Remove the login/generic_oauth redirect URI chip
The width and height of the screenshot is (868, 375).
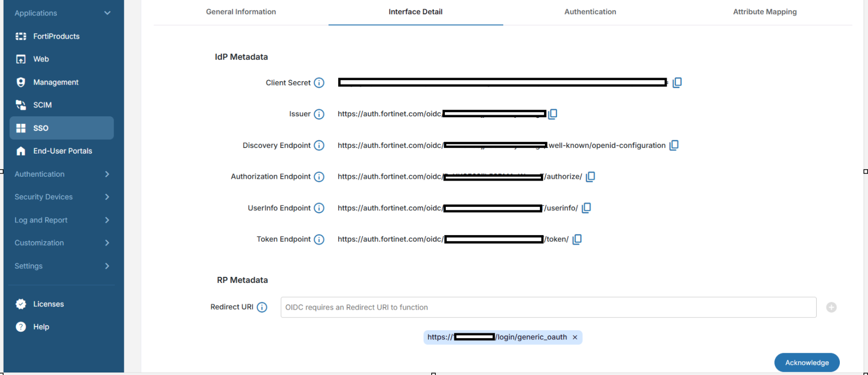(575, 338)
